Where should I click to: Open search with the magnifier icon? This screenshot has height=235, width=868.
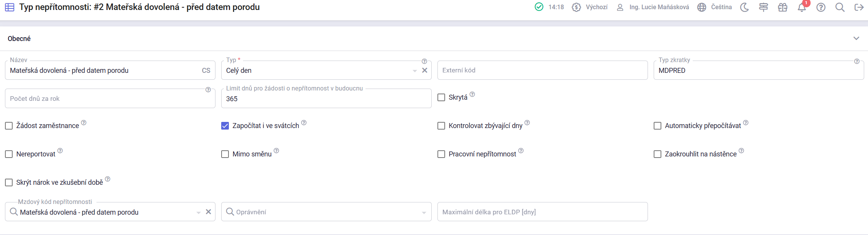840,7
